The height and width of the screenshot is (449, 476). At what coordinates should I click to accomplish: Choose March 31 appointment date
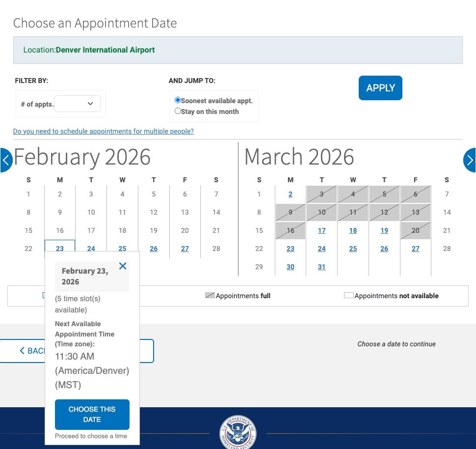pos(322,267)
